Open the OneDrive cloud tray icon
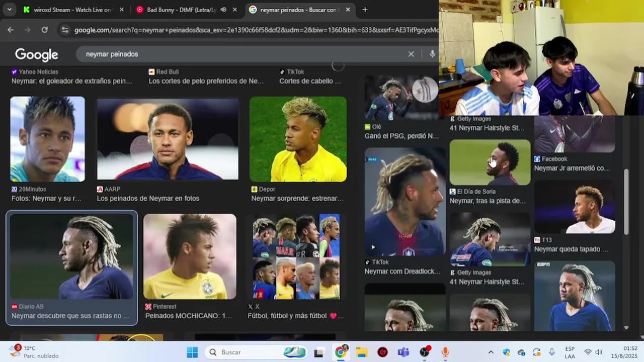The height and width of the screenshot is (362, 644). point(521,352)
